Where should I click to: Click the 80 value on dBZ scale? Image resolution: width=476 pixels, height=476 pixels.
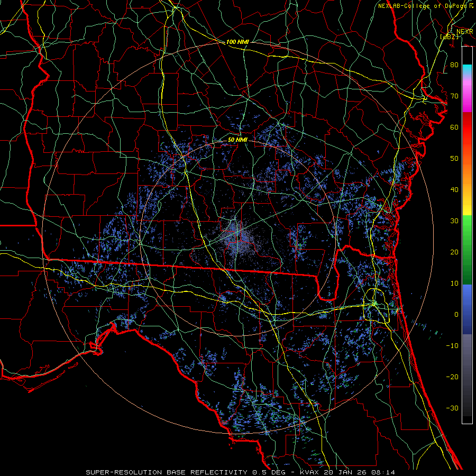coord(454,65)
